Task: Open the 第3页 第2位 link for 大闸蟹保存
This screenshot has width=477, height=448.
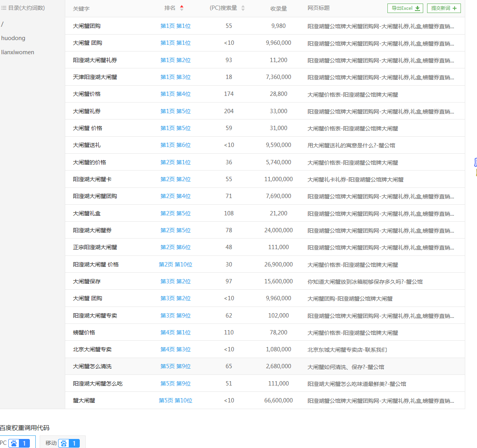Action: (175, 281)
